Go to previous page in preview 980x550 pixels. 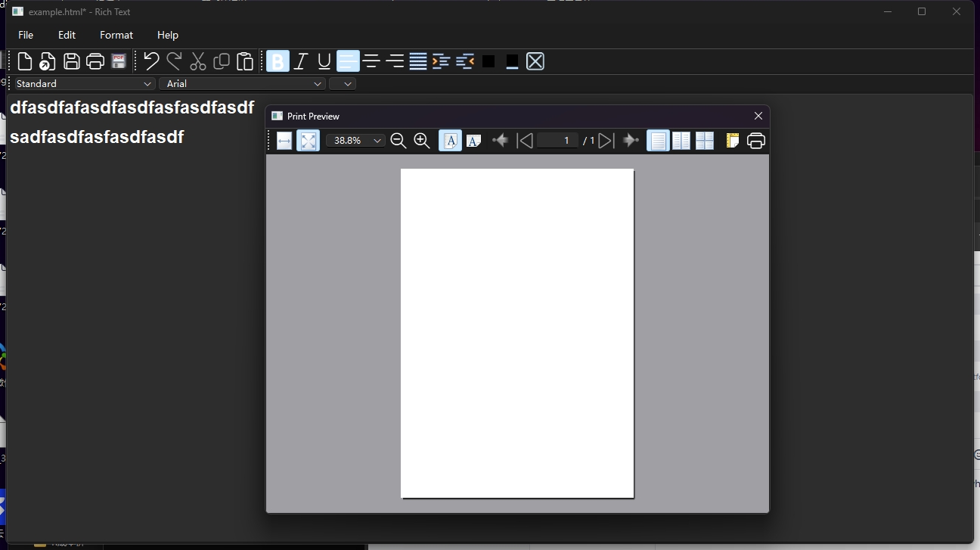point(525,141)
